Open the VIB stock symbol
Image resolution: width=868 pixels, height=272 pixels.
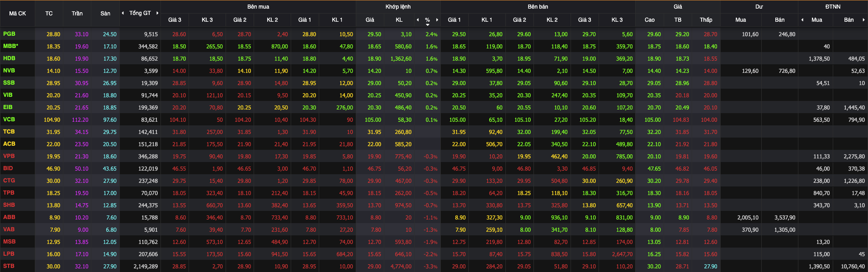coord(8,95)
